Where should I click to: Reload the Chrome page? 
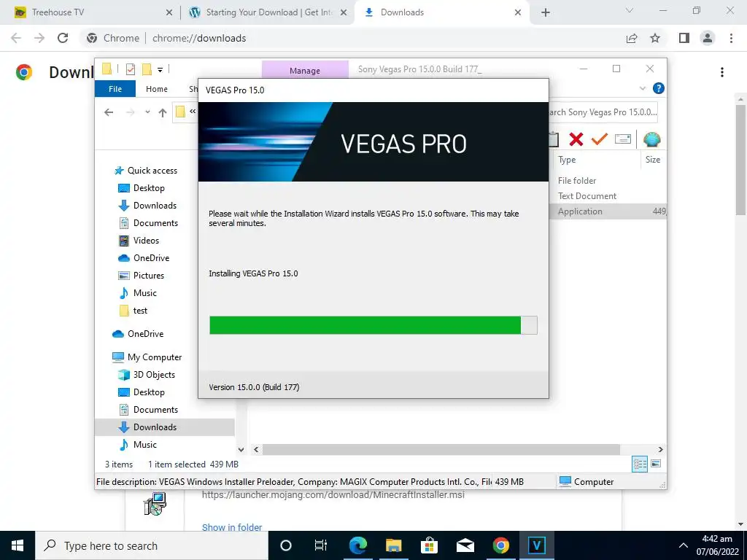[x=63, y=38]
